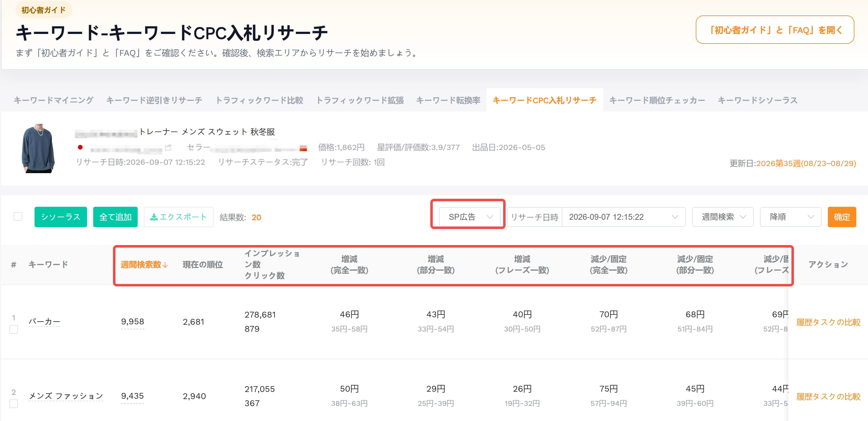The image size is (868, 421).
Task: Check the box for メンズ ファッション row
Action: 14,403
